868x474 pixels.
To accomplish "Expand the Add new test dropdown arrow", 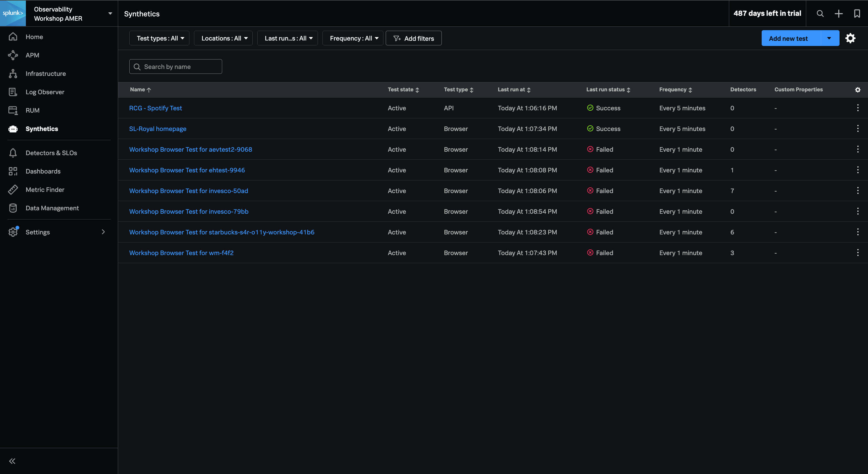I will coord(829,38).
